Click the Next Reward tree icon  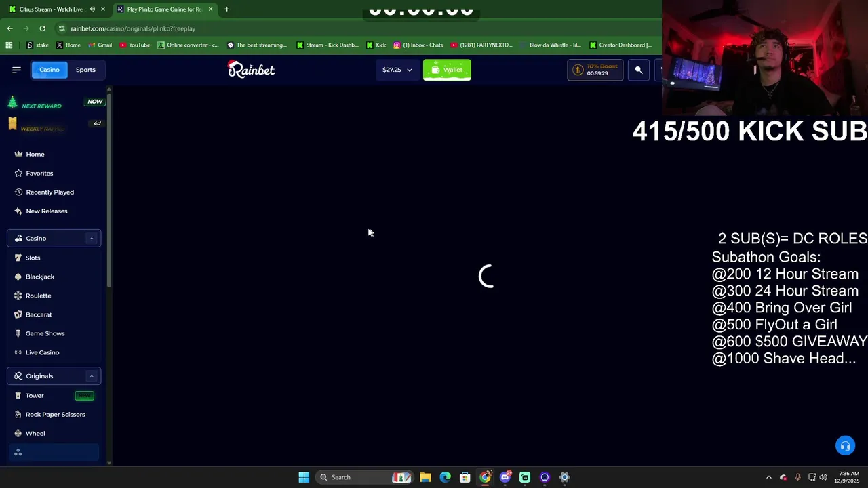(12, 102)
